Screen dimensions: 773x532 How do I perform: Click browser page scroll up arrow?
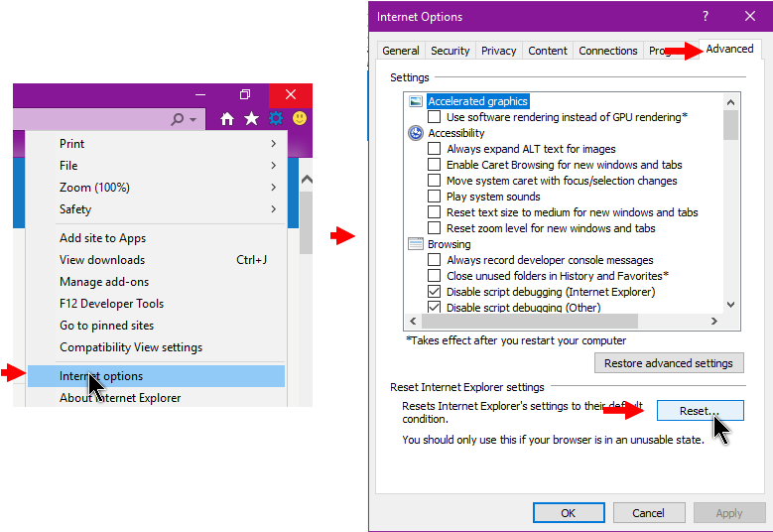coord(307,179)
